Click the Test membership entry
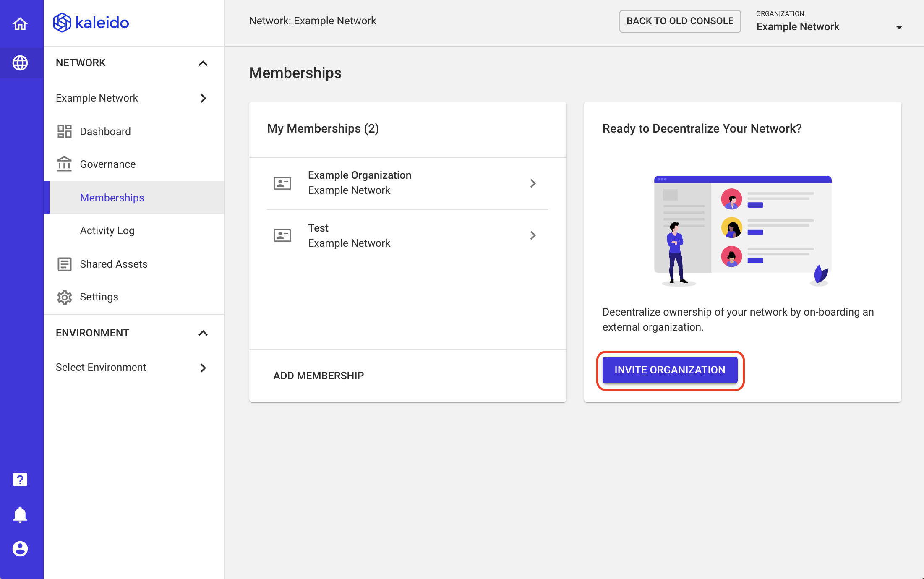The height and width of the screenshot is (579, 924). click(407, 235)
